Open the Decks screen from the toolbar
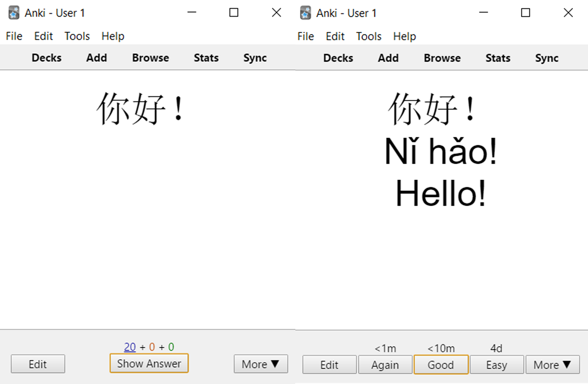 coord(46,57)
